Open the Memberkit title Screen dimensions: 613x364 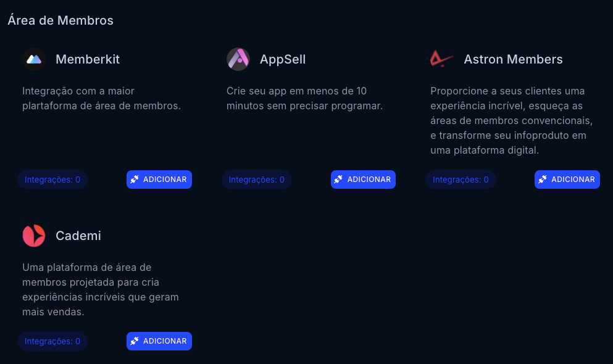coord(88,59)
